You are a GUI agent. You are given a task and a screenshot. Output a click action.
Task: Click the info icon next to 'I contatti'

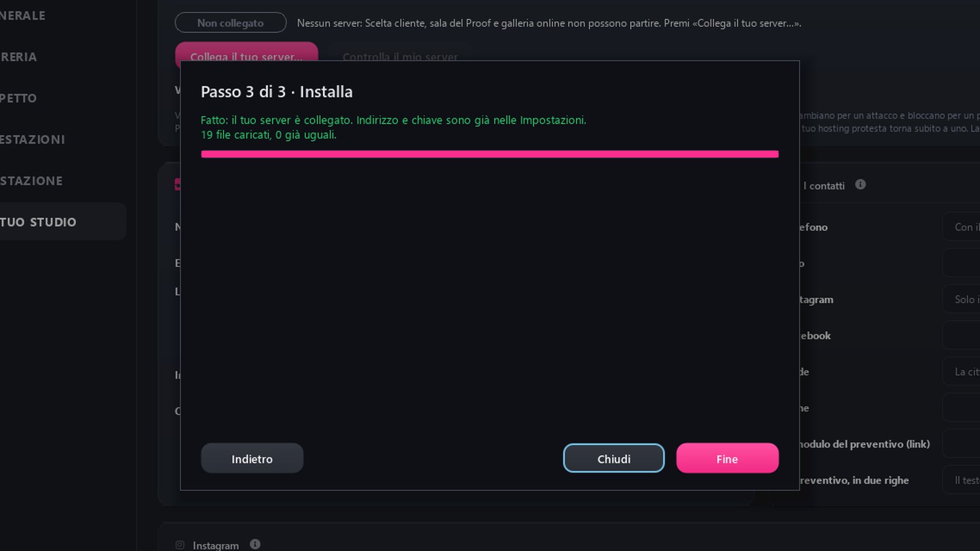click(x=861, y=184)
